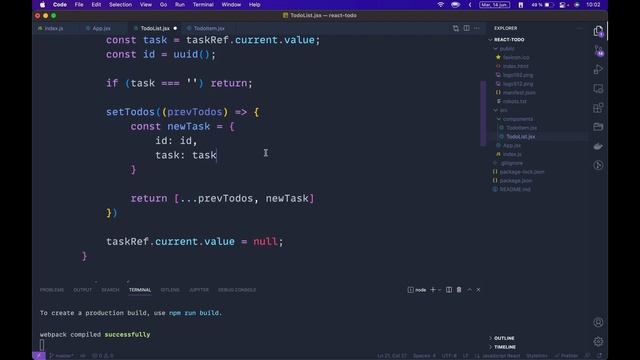Open the File menu

79,5
